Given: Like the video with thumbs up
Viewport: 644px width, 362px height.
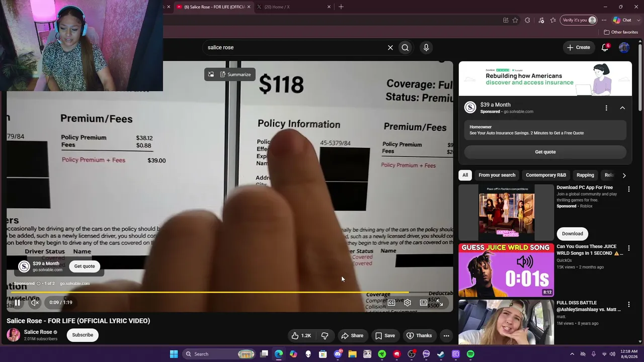Looking at the screenshot, I should [x=301, y=336].
